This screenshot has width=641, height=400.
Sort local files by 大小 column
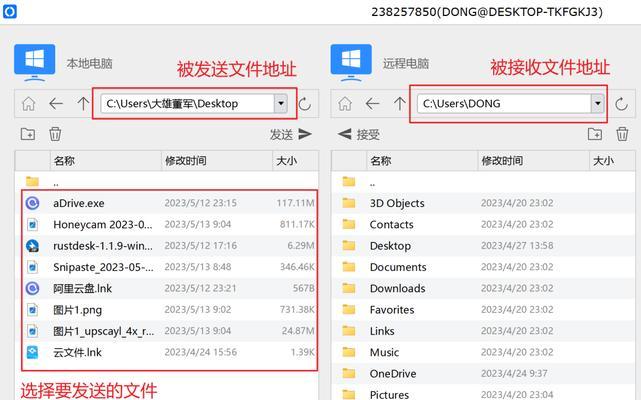click(x=295, y=161)
